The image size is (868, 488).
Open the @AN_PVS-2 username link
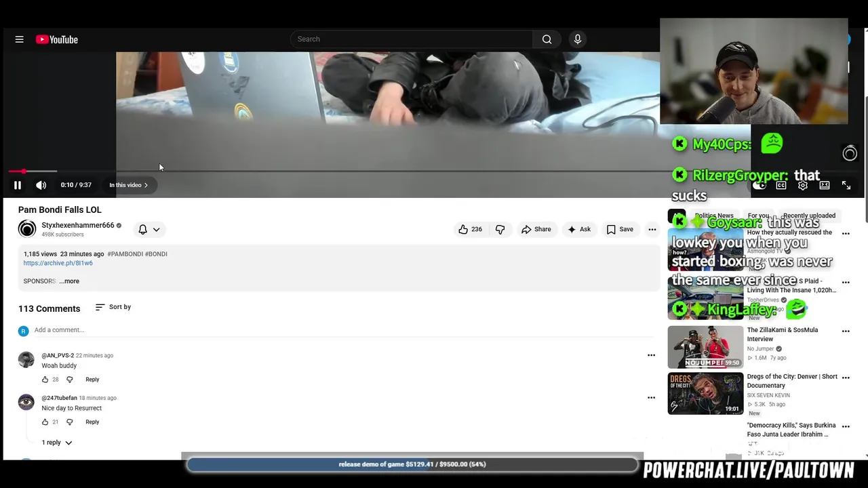coord(58,356)
